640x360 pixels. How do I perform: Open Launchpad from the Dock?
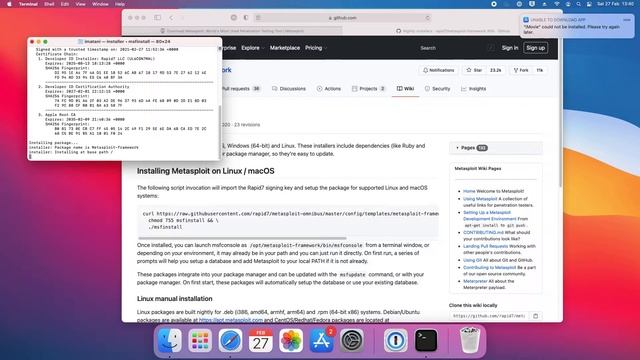click(x=200, y=340)
